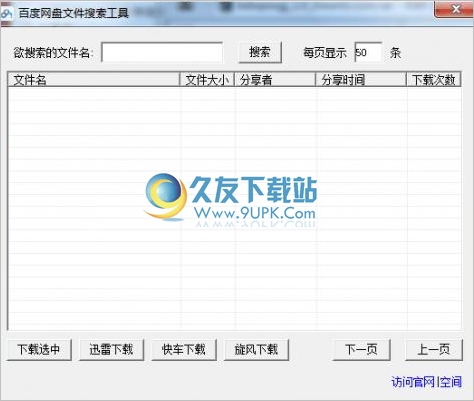Screen dimensions: 474x401
Task: Click the 每页显示 label text
Action: coord(325,53)
